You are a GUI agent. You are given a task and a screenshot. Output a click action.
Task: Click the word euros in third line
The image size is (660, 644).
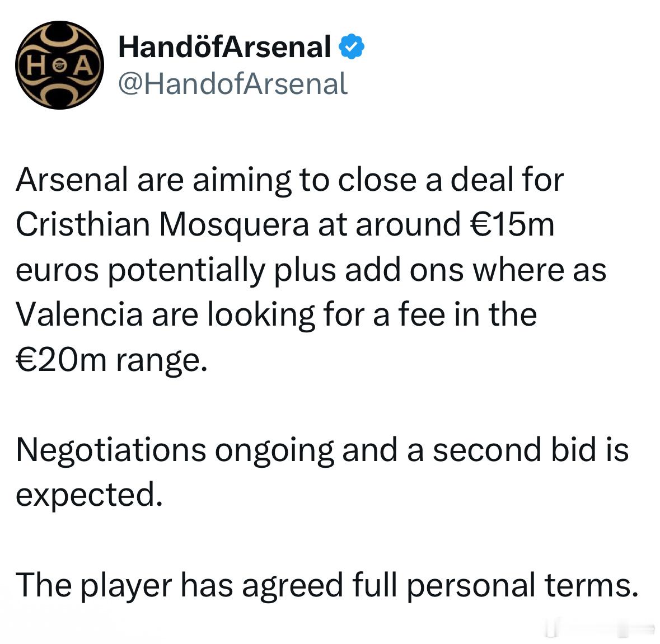point(57,270)
